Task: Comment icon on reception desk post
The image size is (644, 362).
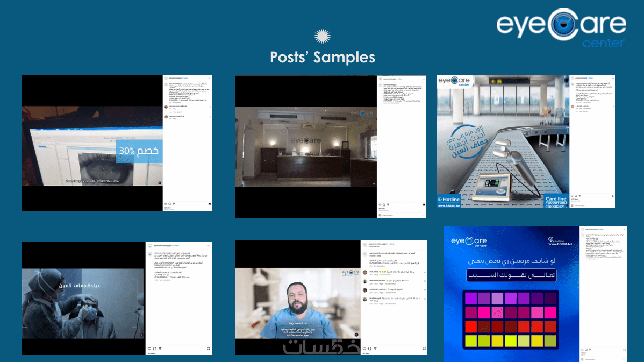Action: coord(384,204)
